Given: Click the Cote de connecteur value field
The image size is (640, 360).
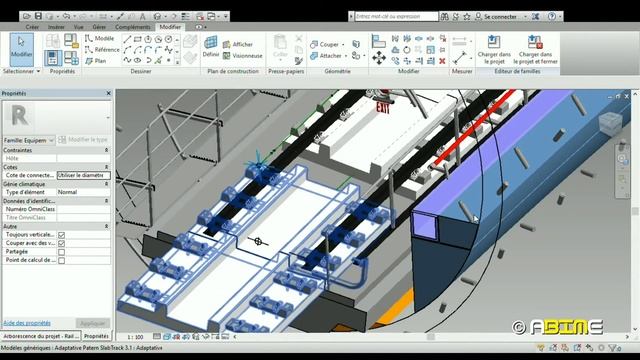Looking at the screenshot, I should 84,175.
